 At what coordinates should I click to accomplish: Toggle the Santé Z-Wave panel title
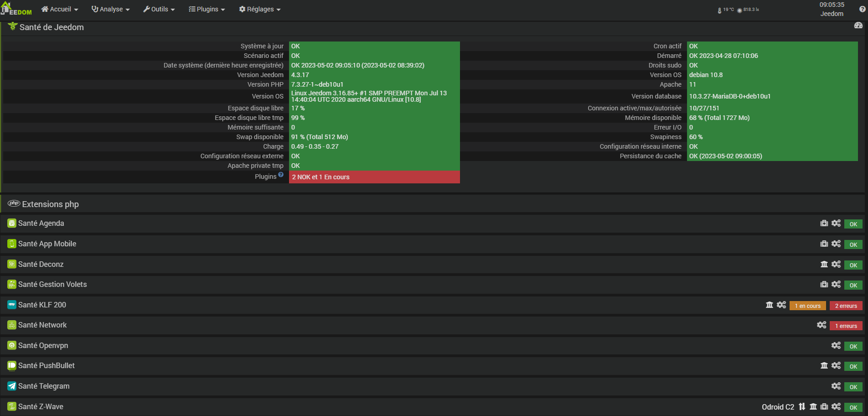tap(41, 406)
